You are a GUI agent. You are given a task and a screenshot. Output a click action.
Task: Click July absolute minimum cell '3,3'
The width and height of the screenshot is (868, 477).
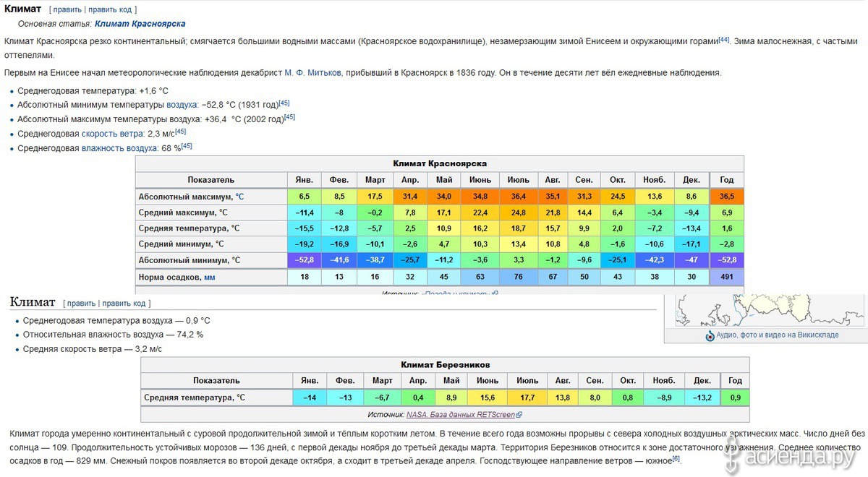click(518, 260)
